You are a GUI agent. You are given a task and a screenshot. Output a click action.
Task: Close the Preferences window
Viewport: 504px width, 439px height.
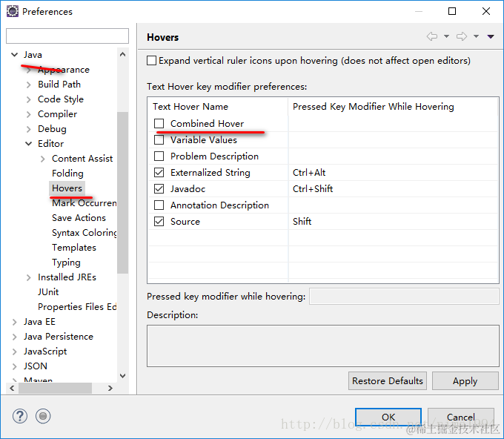(x=486, y=11)
